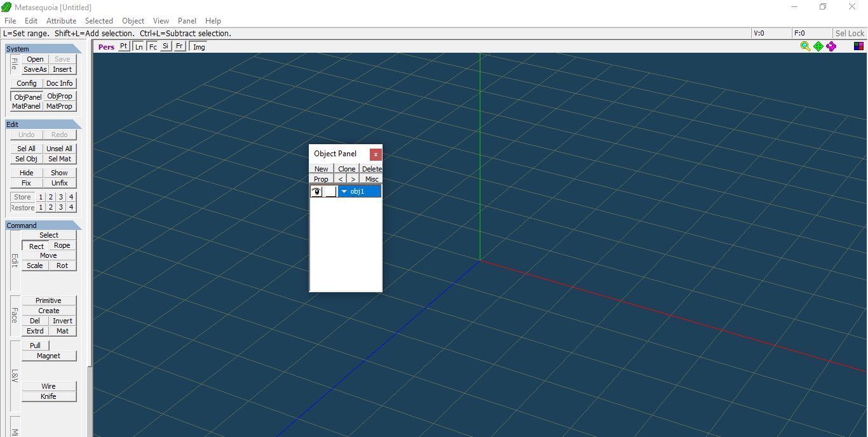Click the Magnet command button
The image size is (868, 437).
pyautogui.click(x=49, y=356)
